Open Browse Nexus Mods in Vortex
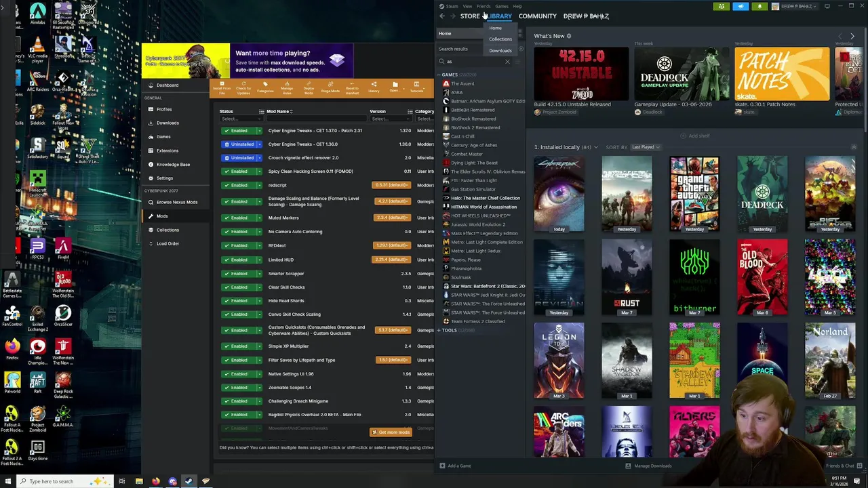868x488 pixels. (176, 202)
